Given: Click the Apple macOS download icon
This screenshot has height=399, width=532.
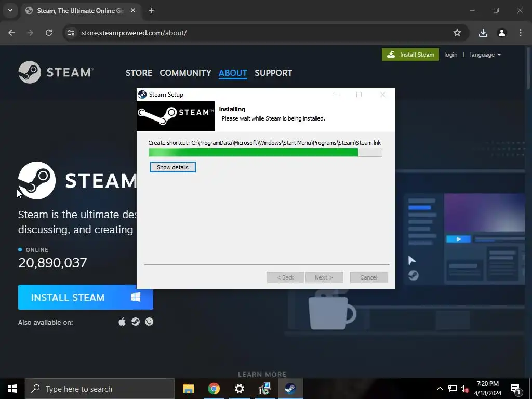Looking at the screenshot, I should coord(122,322).
